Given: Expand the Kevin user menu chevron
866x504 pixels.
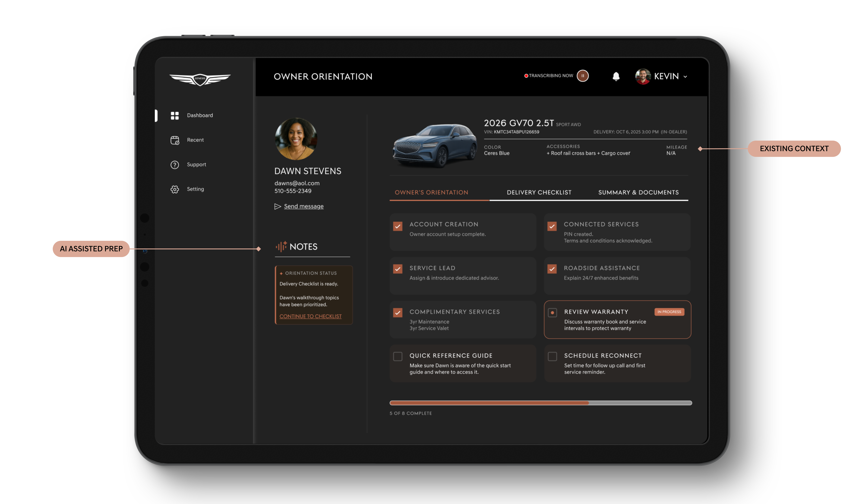Looking at the screenshot, I should pyautogui.click(x=685, y=77).
